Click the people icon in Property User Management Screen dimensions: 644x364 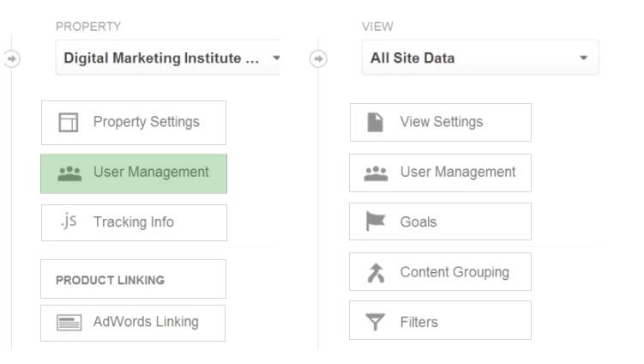69,173
